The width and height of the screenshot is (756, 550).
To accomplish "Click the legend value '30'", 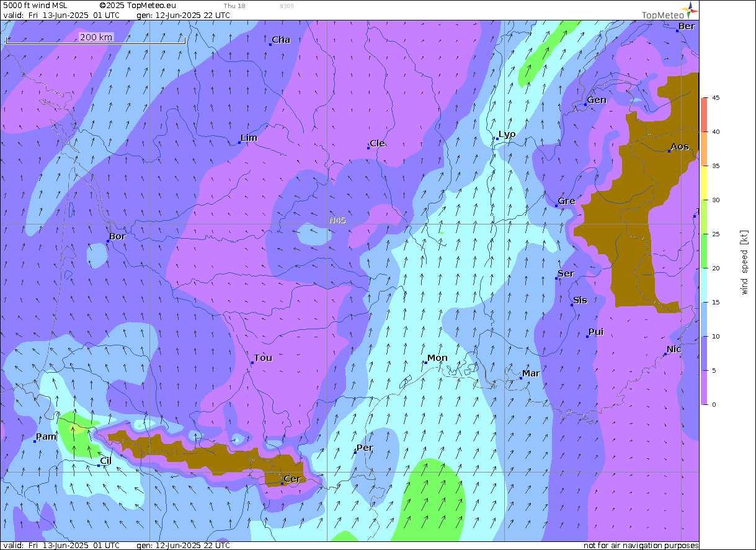I will point(716,200).
